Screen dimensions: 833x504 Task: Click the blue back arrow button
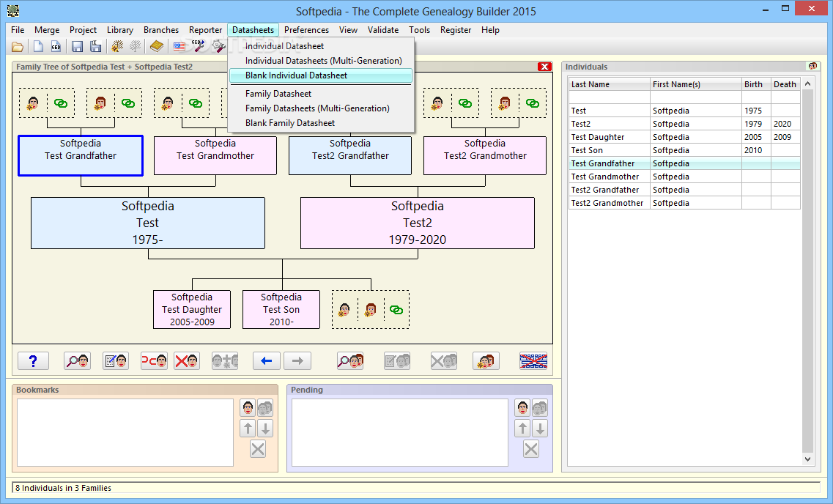(x=267, y=361)
